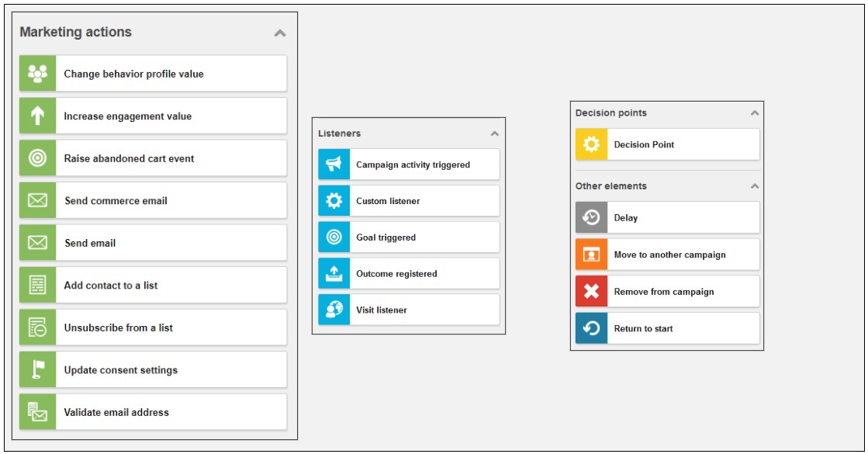The width and height of the screenshot is (868, 454).
Task: Click the Marketing actions heading
Action: 76,32
